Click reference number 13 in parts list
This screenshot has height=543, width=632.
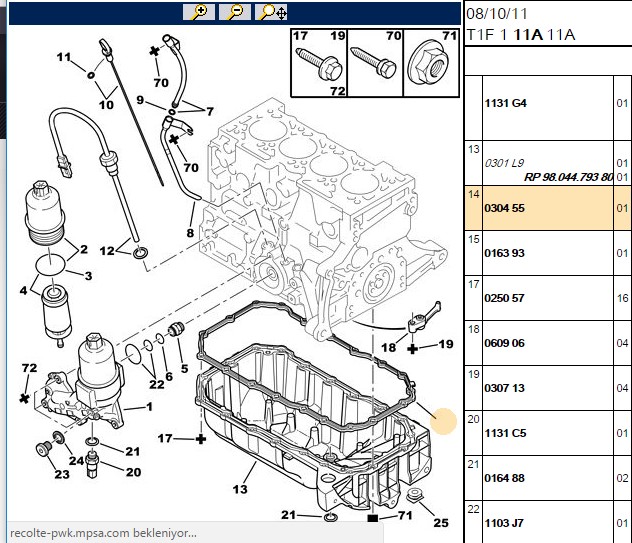[x=474, y=150]
